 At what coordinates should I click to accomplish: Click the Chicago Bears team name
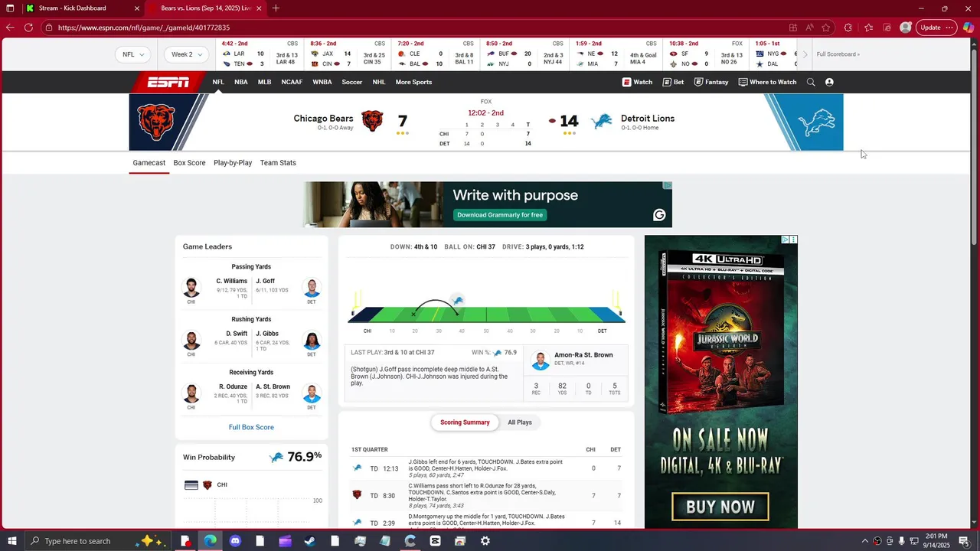tap(323, 119)
